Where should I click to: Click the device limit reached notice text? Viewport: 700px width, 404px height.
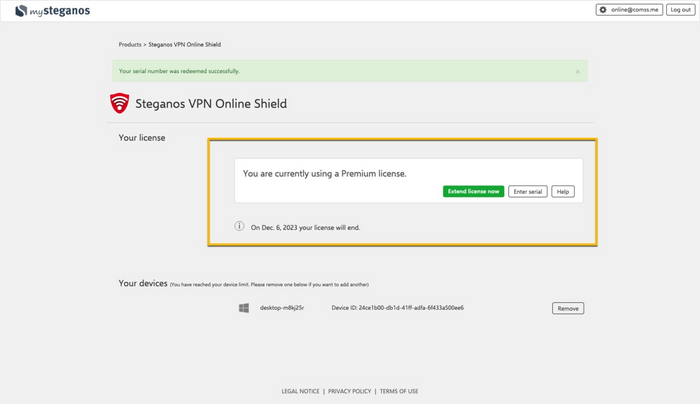tap(269, 284)
